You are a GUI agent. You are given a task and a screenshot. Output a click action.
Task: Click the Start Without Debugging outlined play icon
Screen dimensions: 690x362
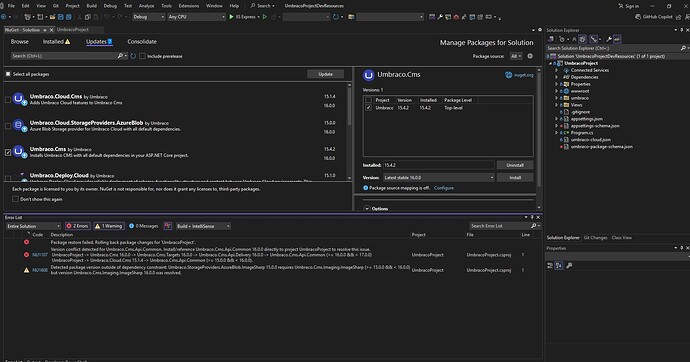(264, 17)
